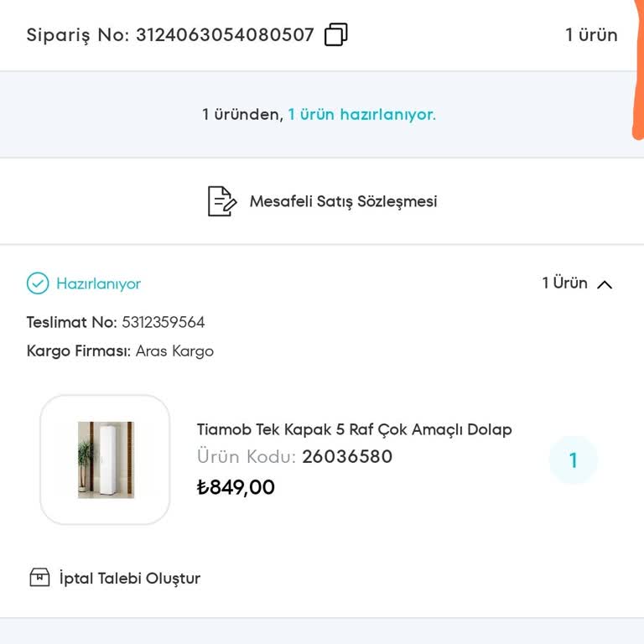Click the "1 ürün hazırlanıyor." link

pos(361,115)
